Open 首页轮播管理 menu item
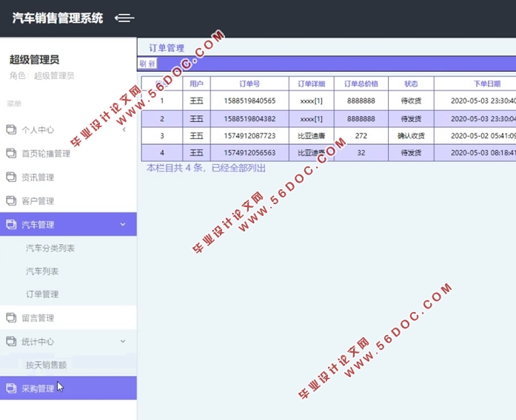The height and width of the screenshot is (420, 516). coord(68,153)
